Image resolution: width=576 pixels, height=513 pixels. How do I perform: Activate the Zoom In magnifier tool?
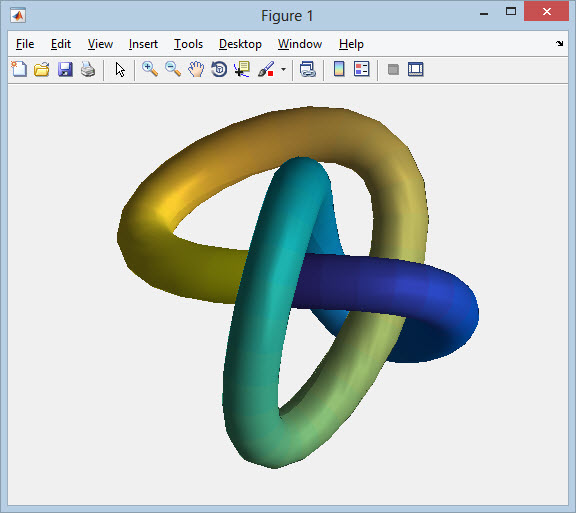pyautogui.click(x=150, y=69)
